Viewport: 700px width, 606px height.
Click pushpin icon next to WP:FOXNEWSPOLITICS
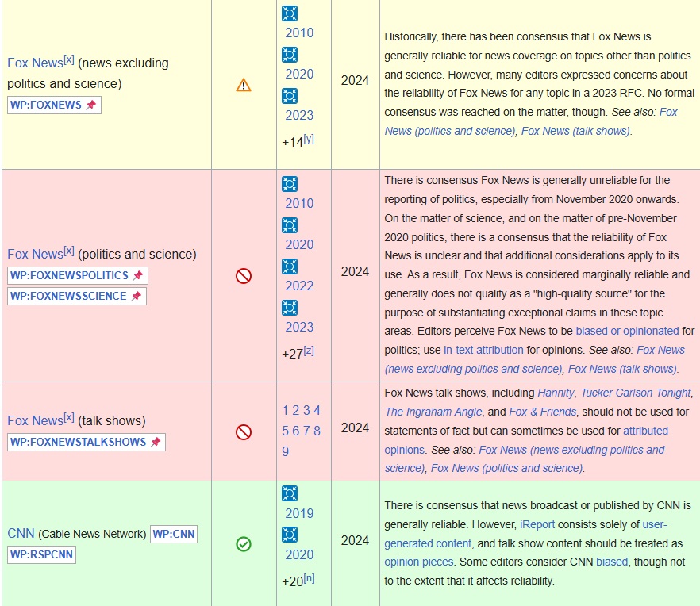pos(138,275)
